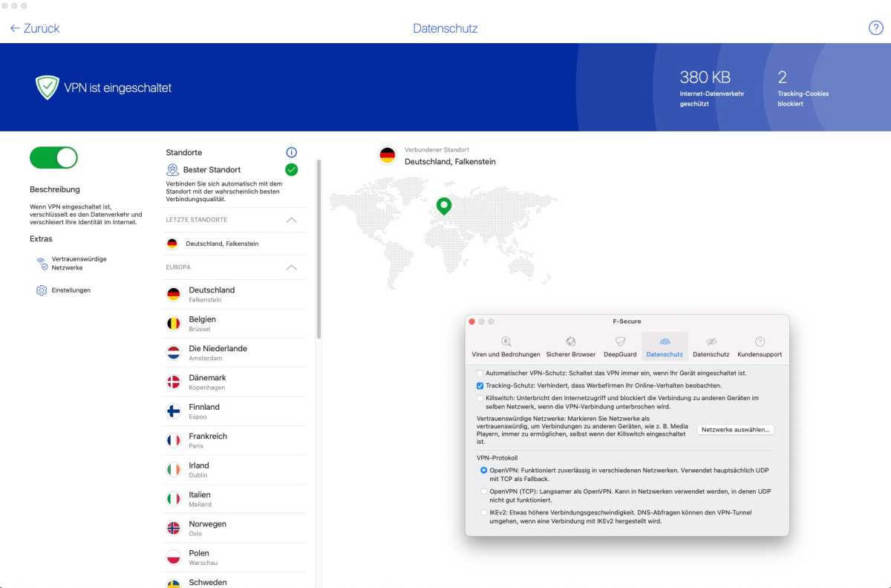
Task: Click the Niederlande flag icon
Action: (174, 353)
